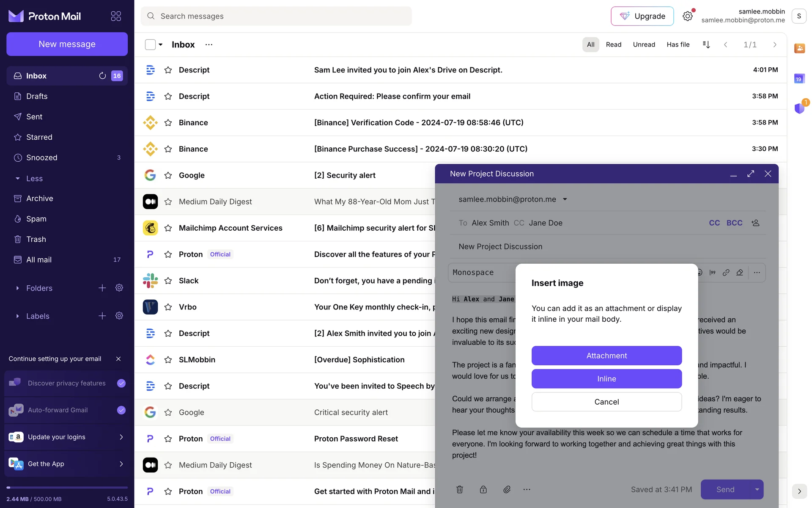Tick the select-all messages checkbox
Viewport: 812px width, 508px height.
click(150, 44)
